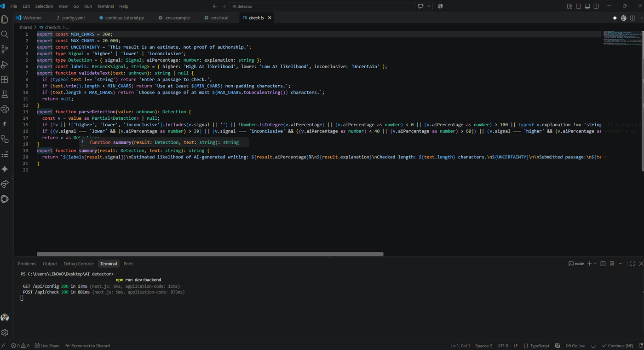Open the Run and Debug view
Image resolution: width=644 pixels, height=350 pixels.
tap(5, 64)
